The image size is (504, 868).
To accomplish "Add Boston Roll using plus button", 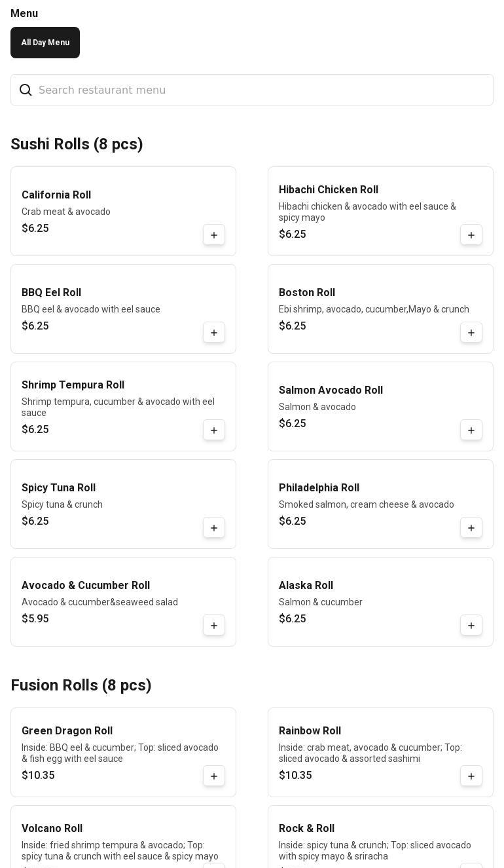I will pyautogui.click(x=471, y=333).
